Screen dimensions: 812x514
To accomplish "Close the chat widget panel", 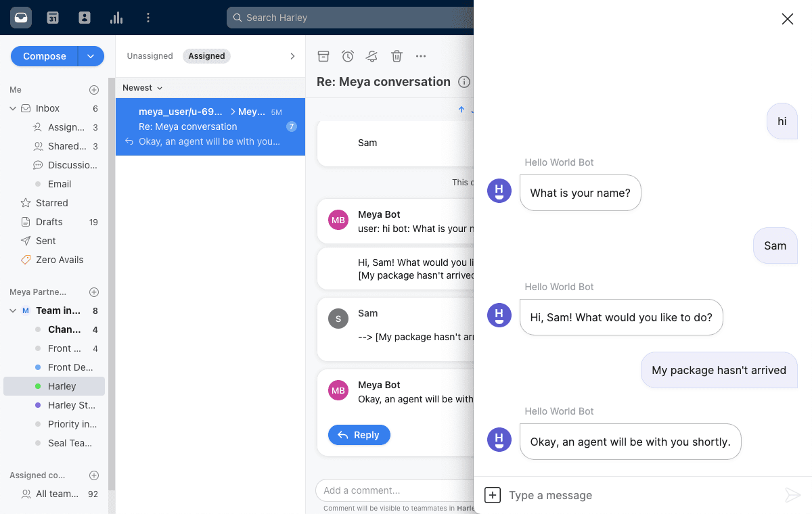I will 788,19.
